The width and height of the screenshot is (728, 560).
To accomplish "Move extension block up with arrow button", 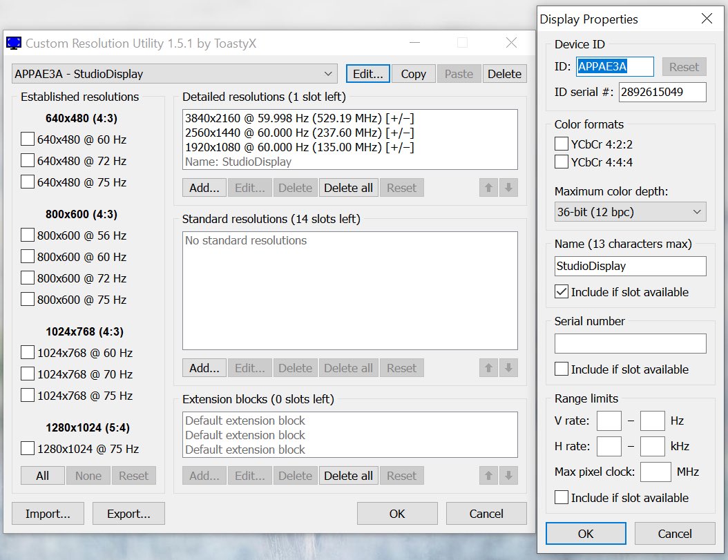I will tap(488, 476).
